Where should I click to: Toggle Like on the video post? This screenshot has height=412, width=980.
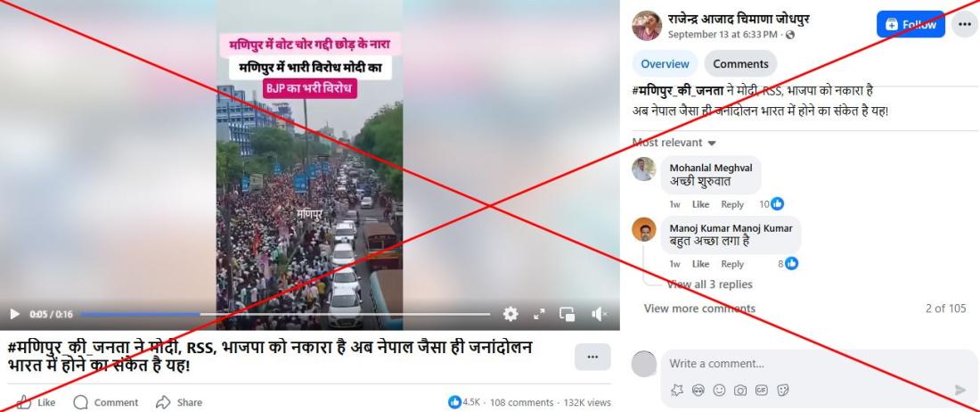point(36,402)
